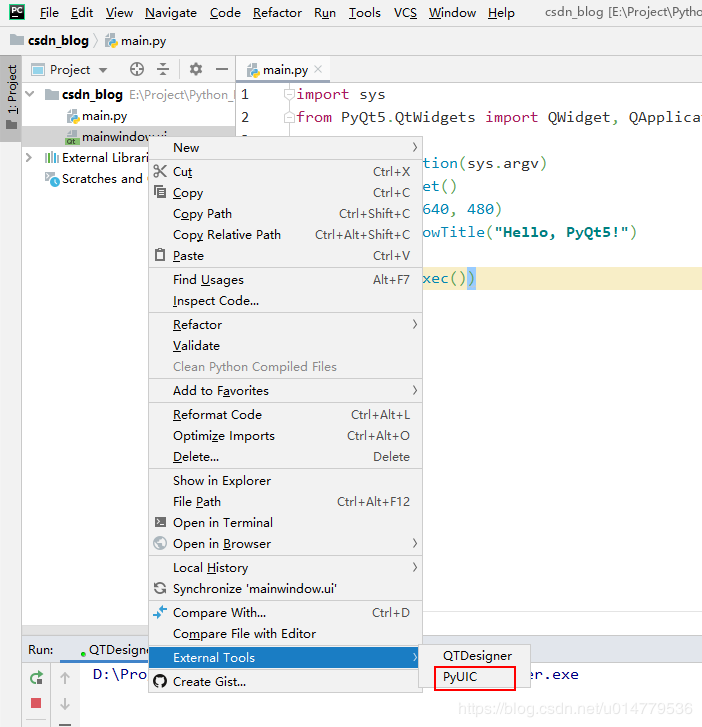The height and width of the screenshot is (727, 702).
Task: Open the Code menu
Action: click(225, 13)
